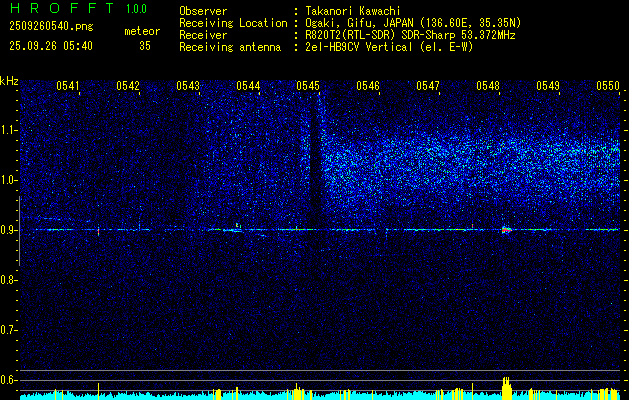Click observer name Takanori Kawachi

[x=353, y=11]
